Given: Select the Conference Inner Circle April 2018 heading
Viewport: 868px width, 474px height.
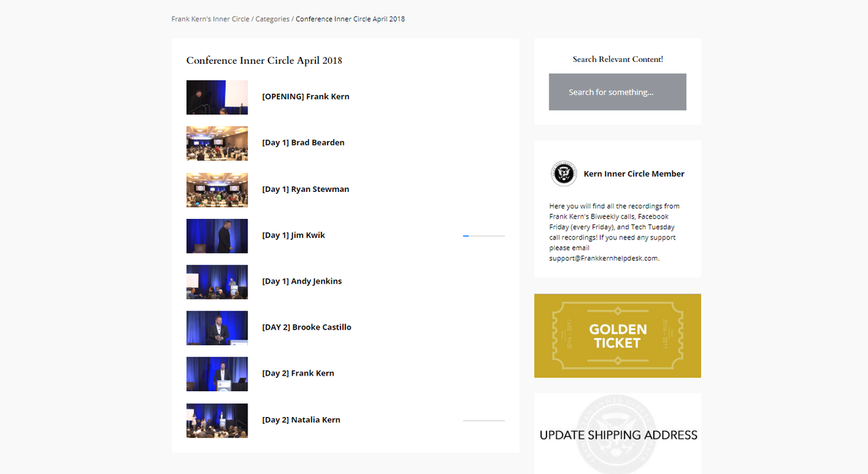Looking at the screenshot, I should tap(264, 60).
